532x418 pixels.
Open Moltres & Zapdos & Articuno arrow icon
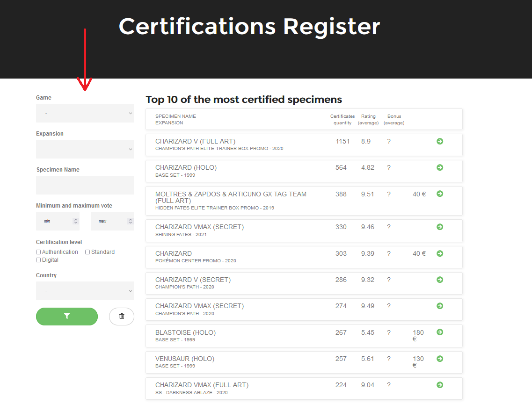(440, 194)
